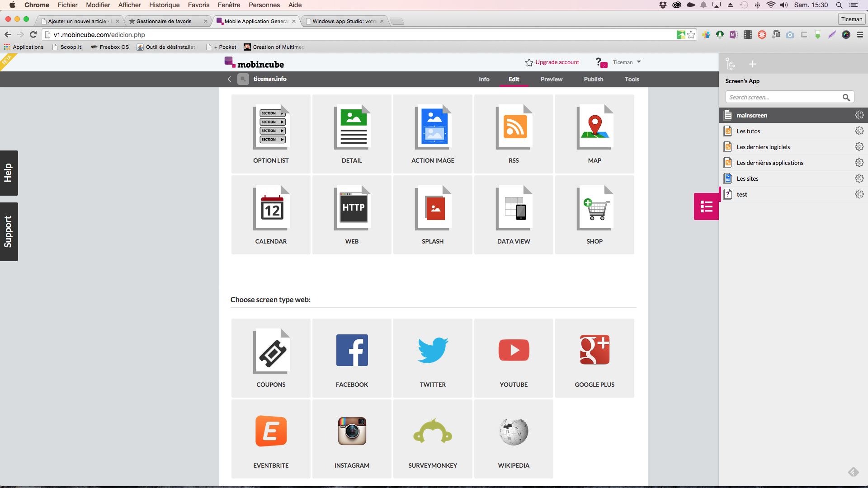Open the Help side tab
Viewport: 868px width, 488px height.
point(9,173)
